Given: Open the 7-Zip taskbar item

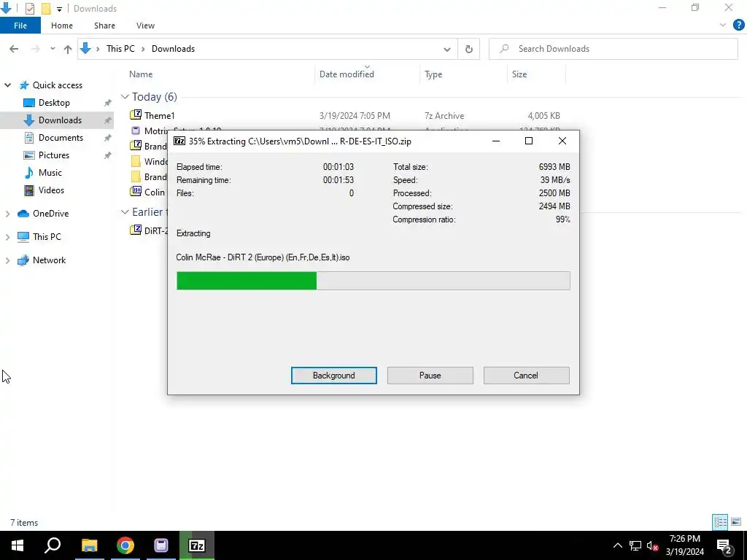Looking at the screenshot, I should point(197,545).
